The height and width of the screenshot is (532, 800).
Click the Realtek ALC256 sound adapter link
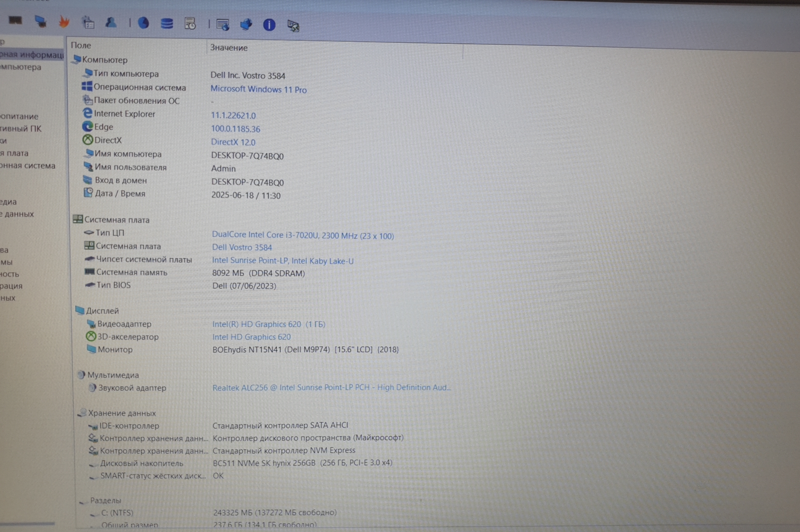click(331, 388)
